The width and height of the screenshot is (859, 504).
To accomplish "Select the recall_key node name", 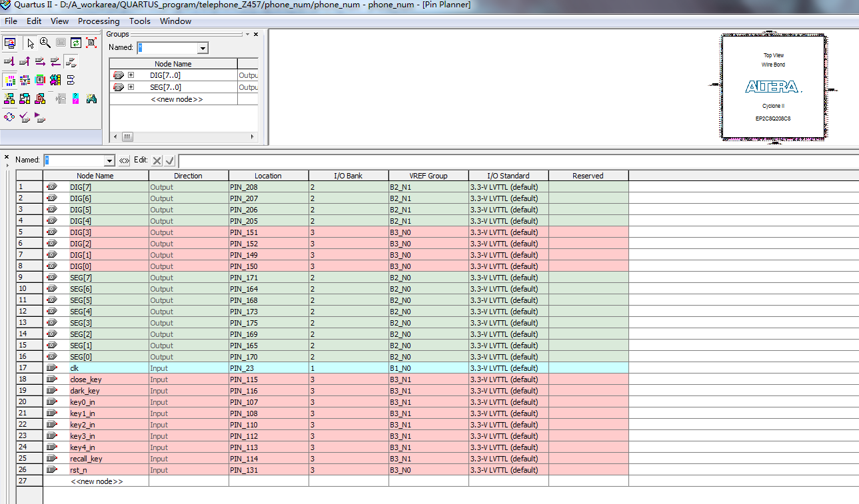I will [86, 459].
